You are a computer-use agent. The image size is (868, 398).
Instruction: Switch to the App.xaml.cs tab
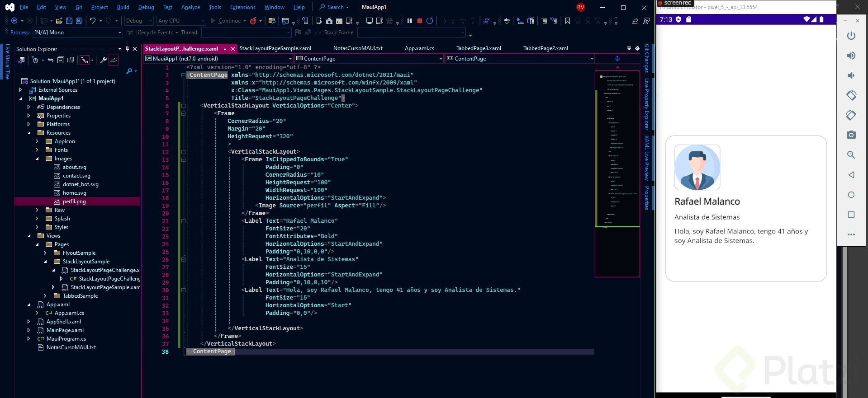click(x=419, y=48)
